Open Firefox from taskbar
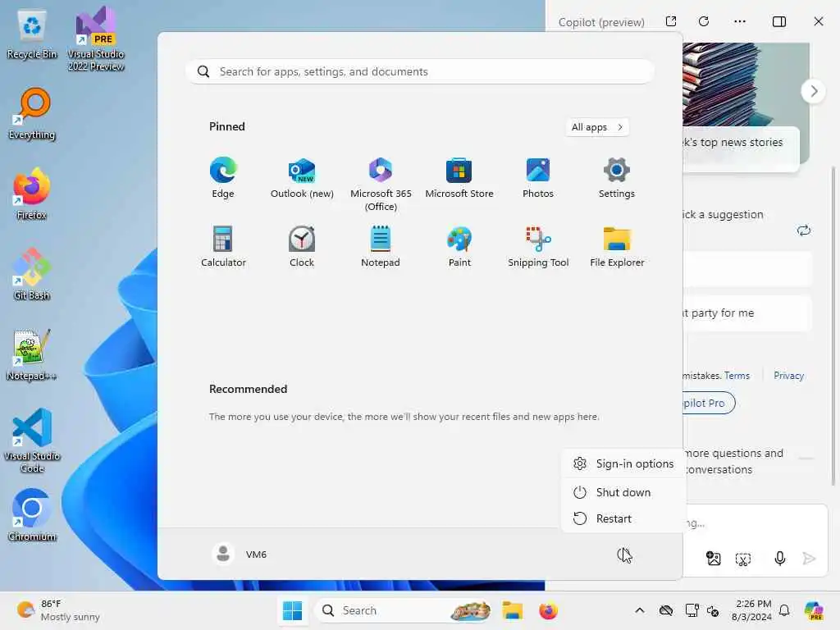Screen dimensions: 840x630 pyautogui.click(x=549, y=610)
